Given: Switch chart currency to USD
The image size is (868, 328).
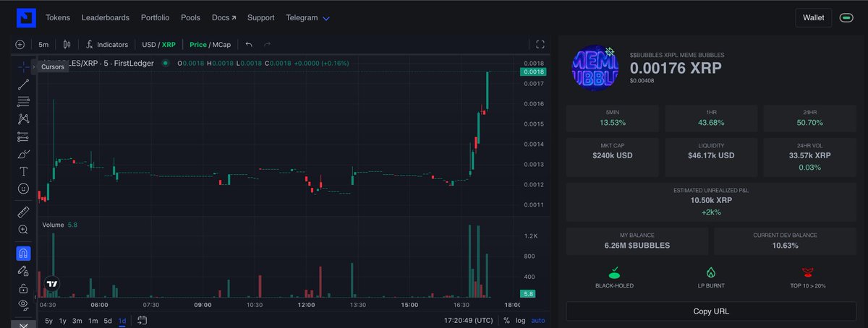Looking at the screenshot, I should (149, 45).
